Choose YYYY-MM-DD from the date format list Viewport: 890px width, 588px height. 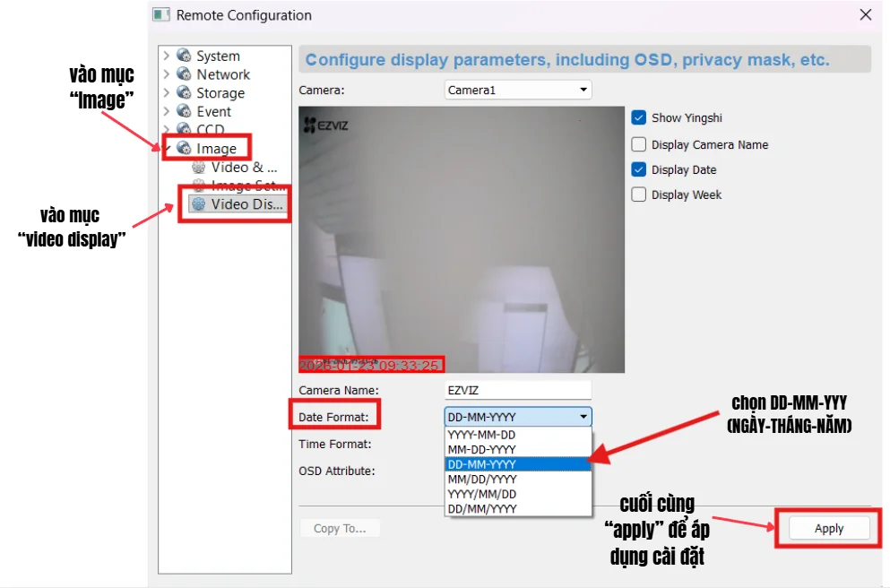pos(484,434)
